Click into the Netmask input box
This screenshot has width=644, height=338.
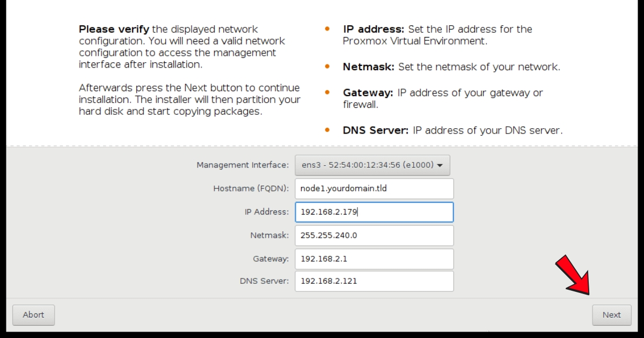(x=374, y=235)
